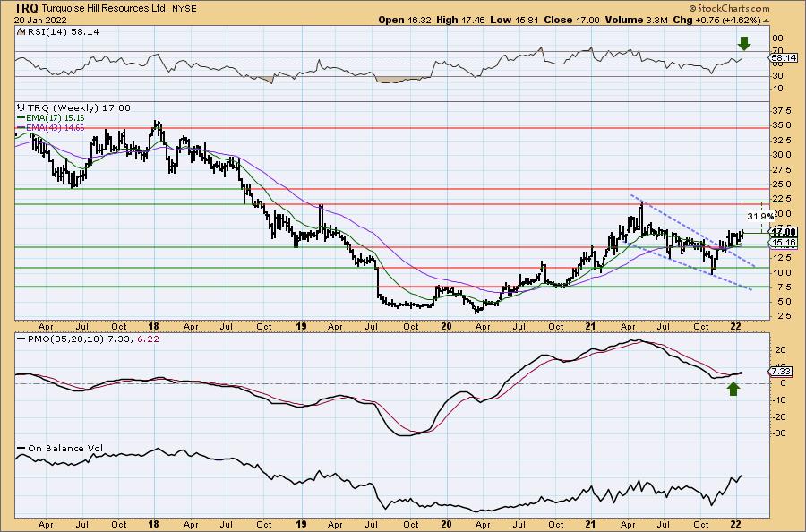Click the 2.5 price axis label
Viewport: 806px width, 532px height.
tap(783, 316)
